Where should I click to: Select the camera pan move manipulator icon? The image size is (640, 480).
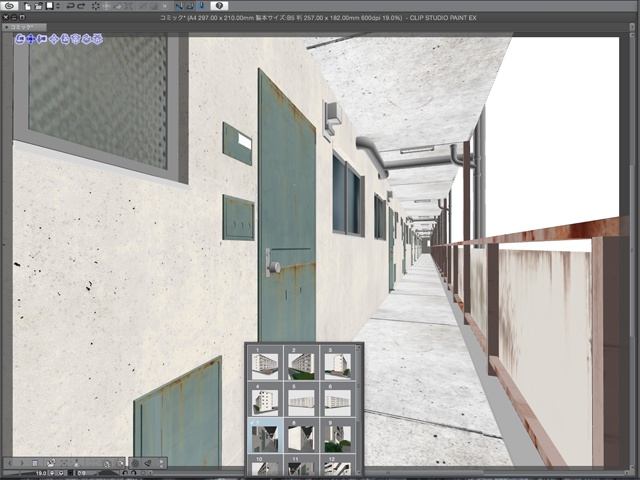31,39
